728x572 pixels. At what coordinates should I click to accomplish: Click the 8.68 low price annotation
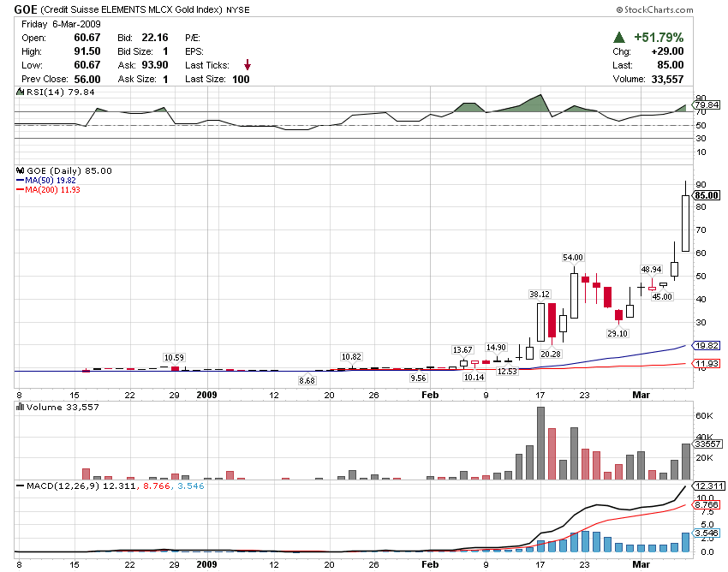click(x=307, y=380)
